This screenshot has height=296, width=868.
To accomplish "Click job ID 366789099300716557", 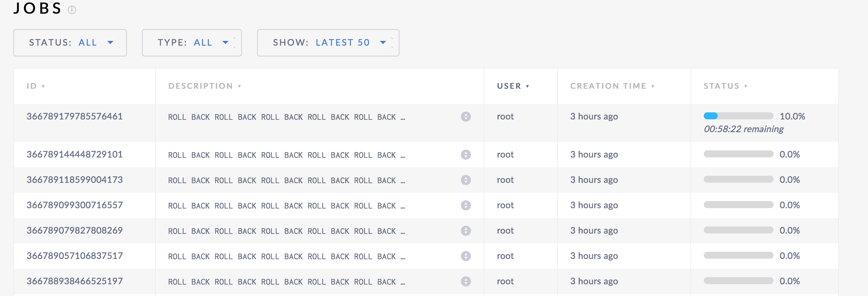I will 75,205.
